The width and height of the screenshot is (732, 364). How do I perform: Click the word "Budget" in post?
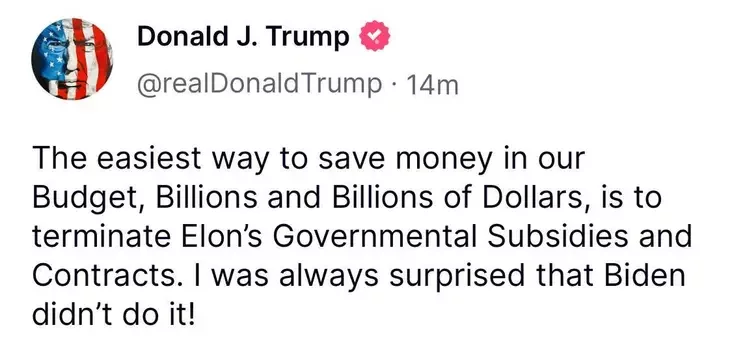coord(88,199)
